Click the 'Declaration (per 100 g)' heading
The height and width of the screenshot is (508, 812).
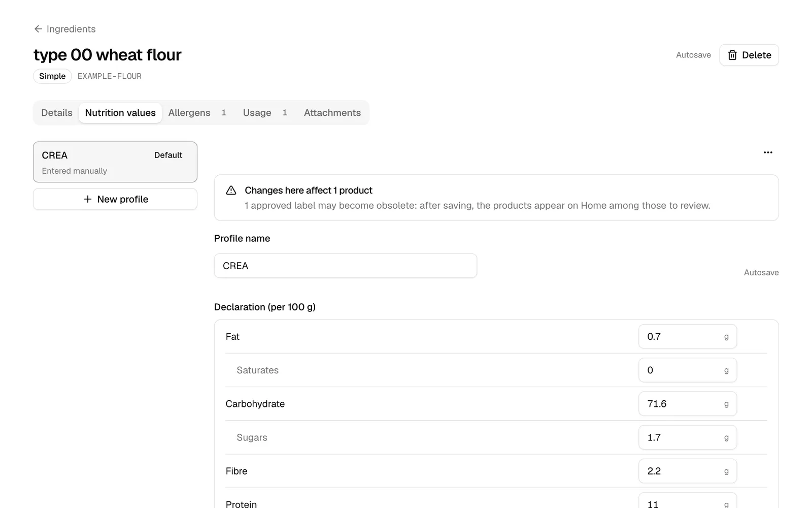pyautogui.click(x=265, y=307)
